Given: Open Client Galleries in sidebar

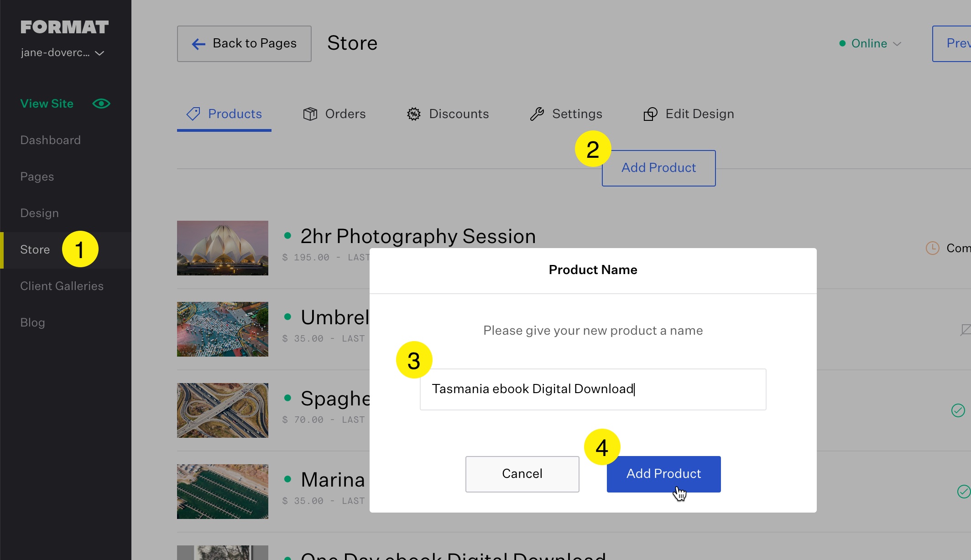Looking at the screenshot, I should click(x=62, y=286).
